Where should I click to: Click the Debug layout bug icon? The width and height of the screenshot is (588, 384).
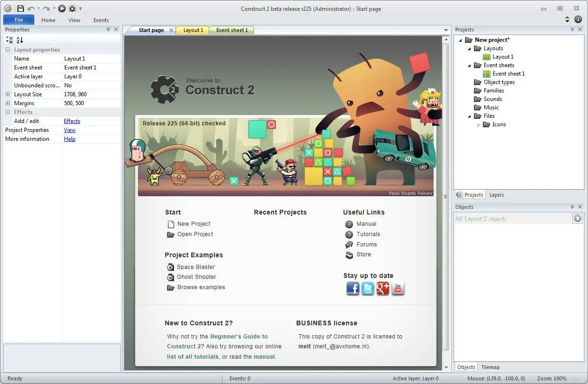[x=72, y=8]
